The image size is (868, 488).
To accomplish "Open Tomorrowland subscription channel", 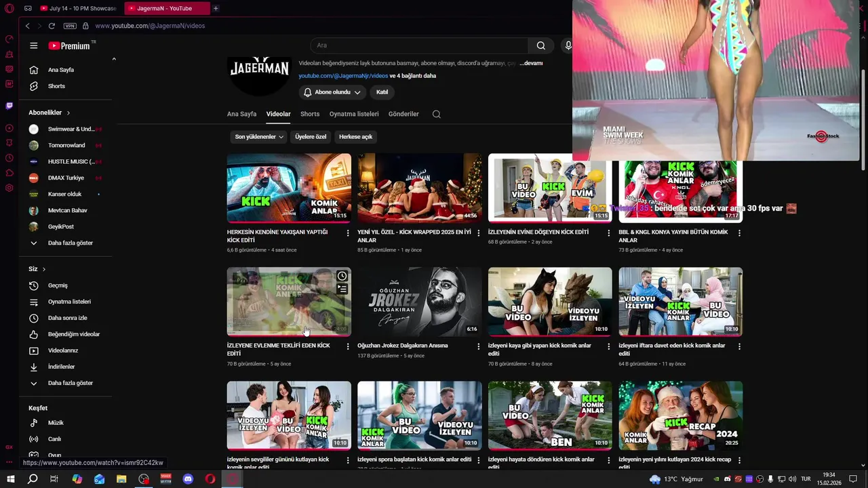I will click(65, 145).
